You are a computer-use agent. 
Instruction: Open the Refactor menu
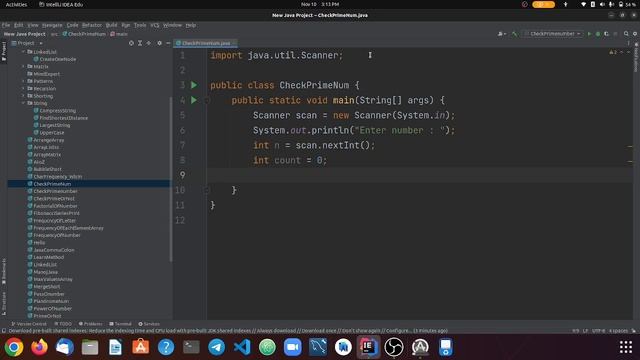pyautogui.click(x=91, y=25)
